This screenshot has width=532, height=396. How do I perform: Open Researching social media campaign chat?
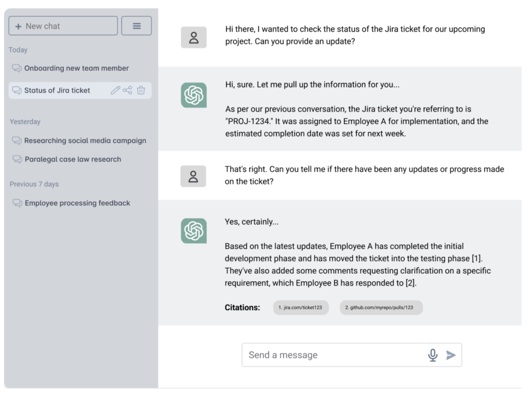pyautogui.click(x=85, y=141)
